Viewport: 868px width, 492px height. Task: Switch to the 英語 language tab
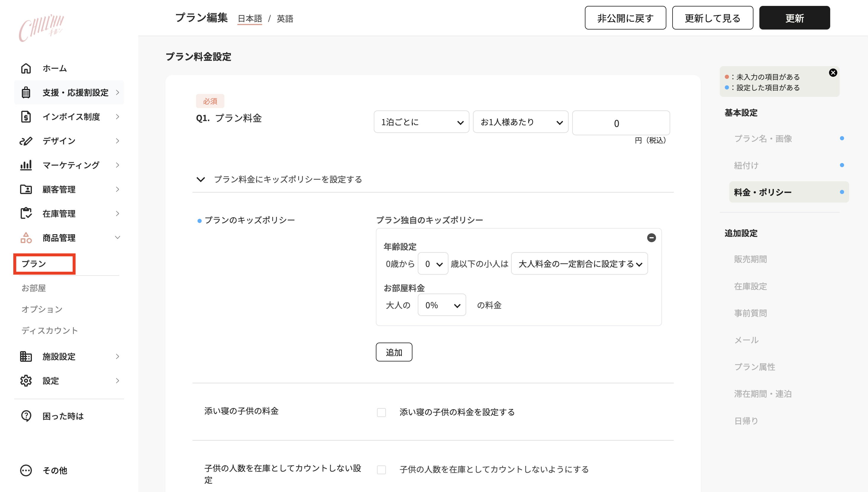coord(285,19)
